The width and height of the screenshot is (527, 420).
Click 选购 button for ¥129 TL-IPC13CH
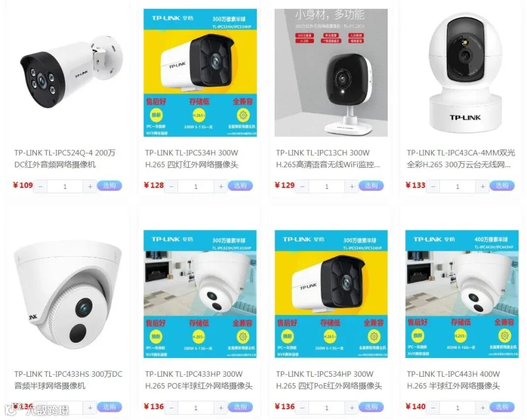coord(371,185)
